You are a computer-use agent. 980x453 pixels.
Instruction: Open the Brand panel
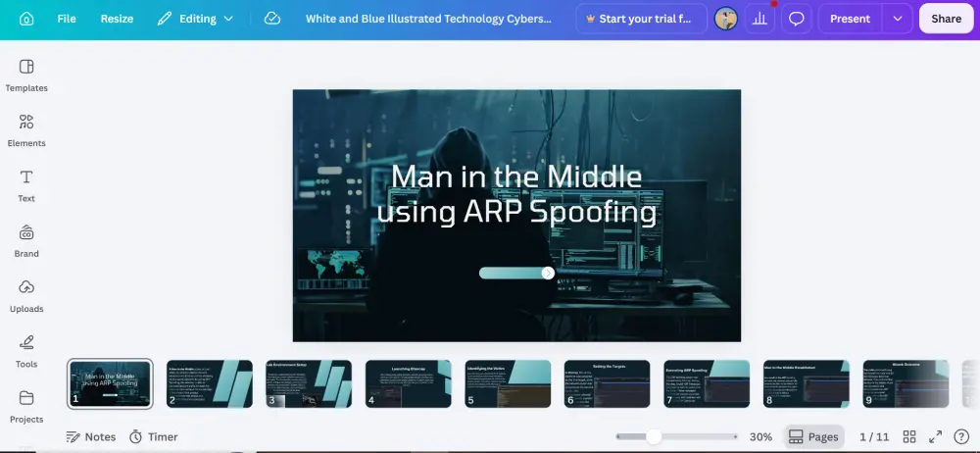click(x=26, y=240)
